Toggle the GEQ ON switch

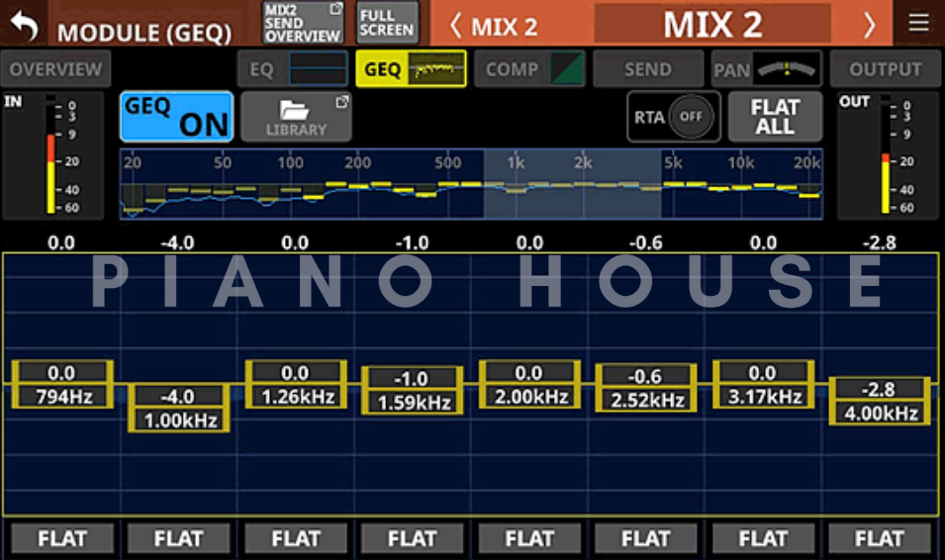click(177, 117)
